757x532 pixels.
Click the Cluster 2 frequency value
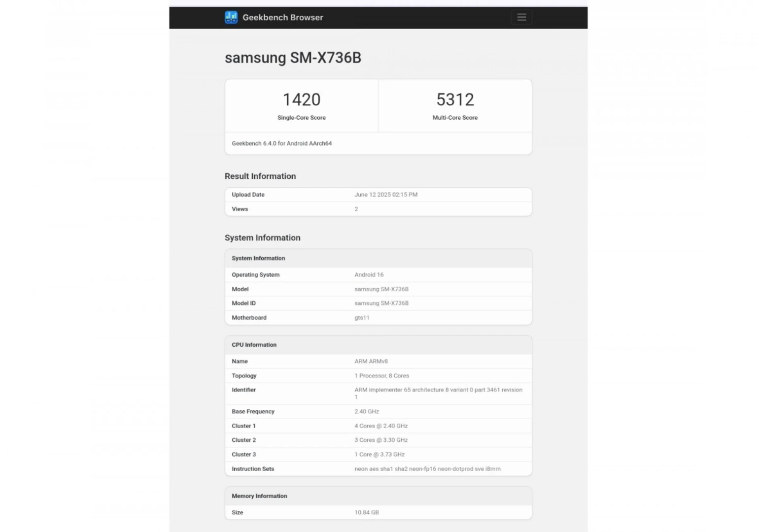coord(381,440)
